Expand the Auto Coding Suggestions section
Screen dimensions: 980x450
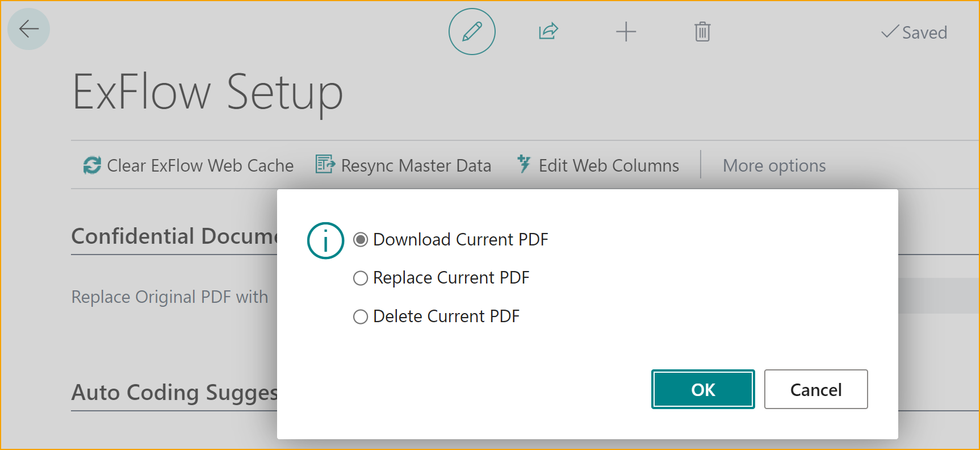tap(174, 393)
